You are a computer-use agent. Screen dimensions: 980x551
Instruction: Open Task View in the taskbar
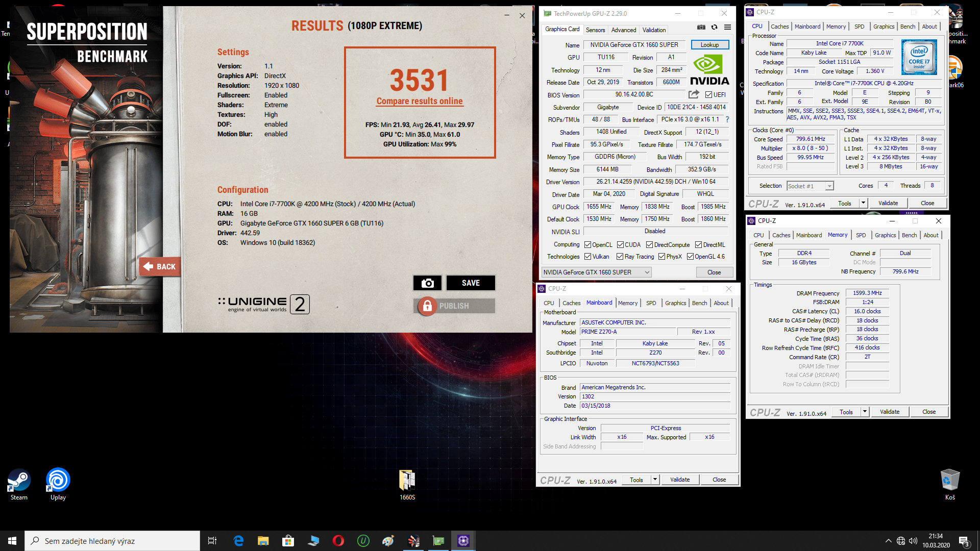(x=212, y=541)
